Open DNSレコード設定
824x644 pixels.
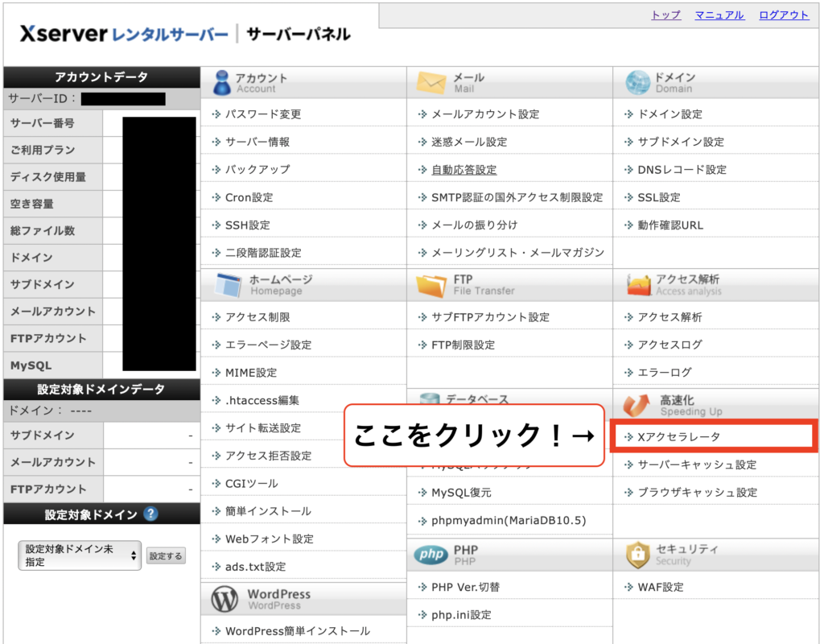tap(682, 170)
